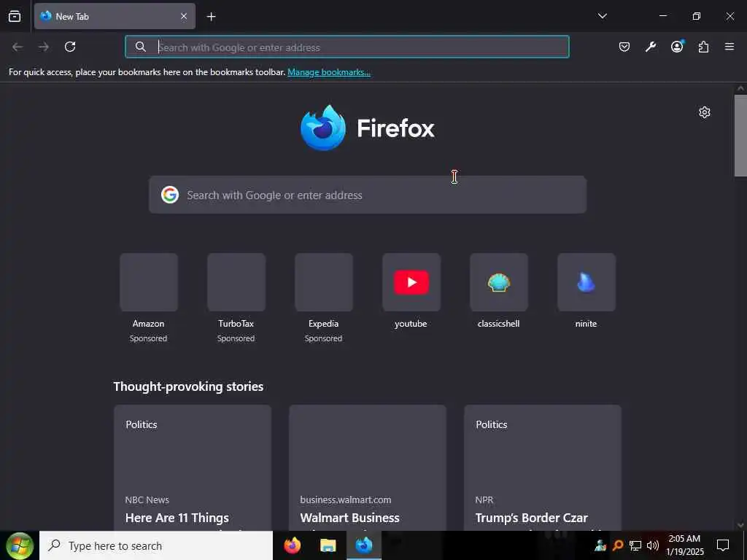Screen dimensions: 747x560
Task: Click the user-figure icon in system tray
Action: (600, 545)
